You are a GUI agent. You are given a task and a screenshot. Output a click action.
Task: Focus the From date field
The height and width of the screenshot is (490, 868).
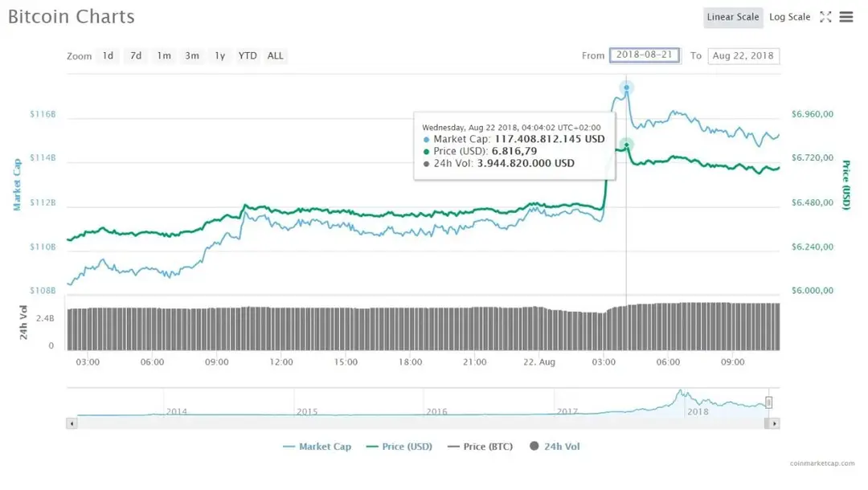click(x=645, y=55)
